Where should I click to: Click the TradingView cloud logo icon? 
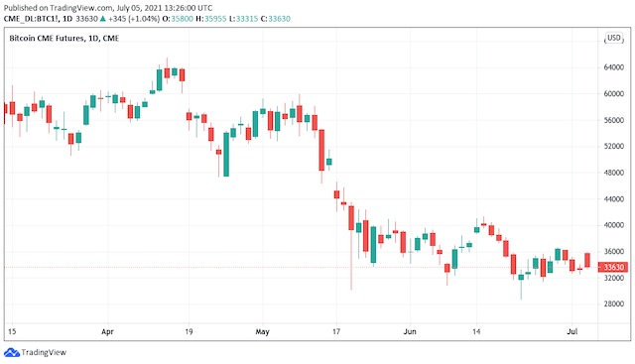[x=12, y=353]
